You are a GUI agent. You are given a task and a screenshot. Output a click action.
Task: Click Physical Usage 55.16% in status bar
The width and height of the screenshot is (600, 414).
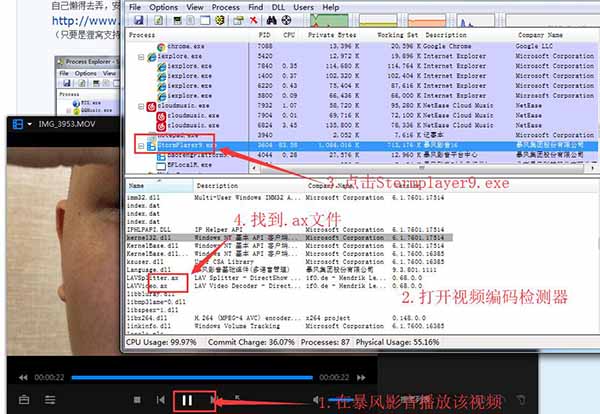(397, 342)
